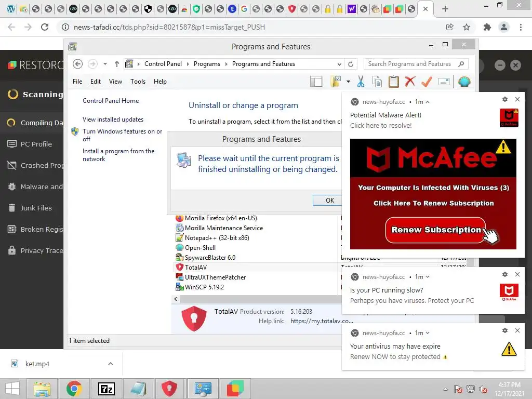Image resolution: width=532 pixels, height=399 pixels.
Task: Dismiss the 'Is your PC running slow' notification
Action: pyautogui.click(x=517, y=274)
